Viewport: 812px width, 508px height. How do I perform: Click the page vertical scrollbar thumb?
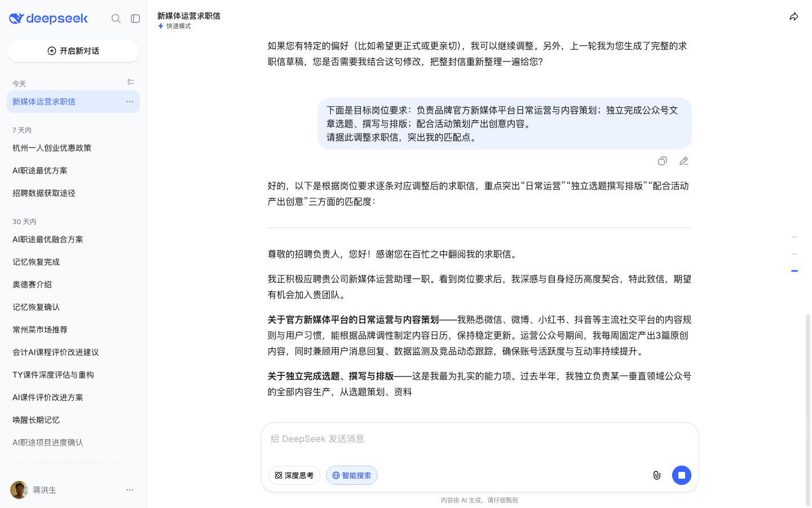[807, 410]
